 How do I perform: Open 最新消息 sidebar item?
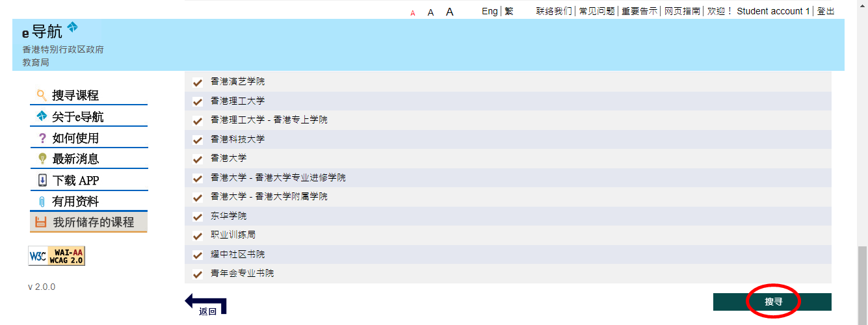point(88,159)
